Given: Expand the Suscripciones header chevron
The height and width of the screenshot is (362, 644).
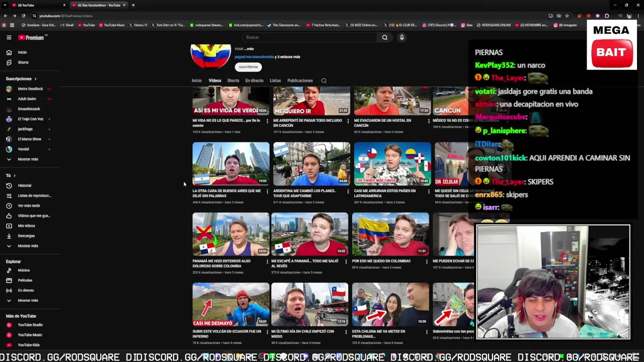Looking at the screenshot, I should click(x=35, y=79).
